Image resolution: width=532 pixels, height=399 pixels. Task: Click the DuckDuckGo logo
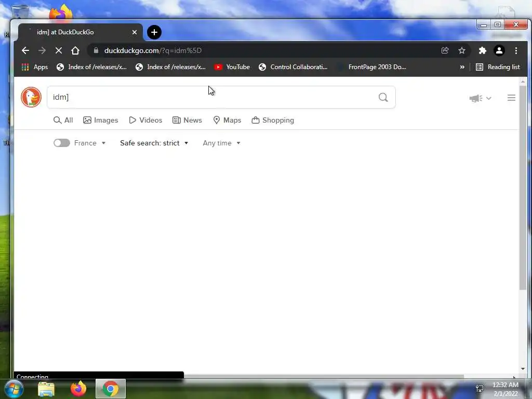pyautogui.click(x=31, y=97)
